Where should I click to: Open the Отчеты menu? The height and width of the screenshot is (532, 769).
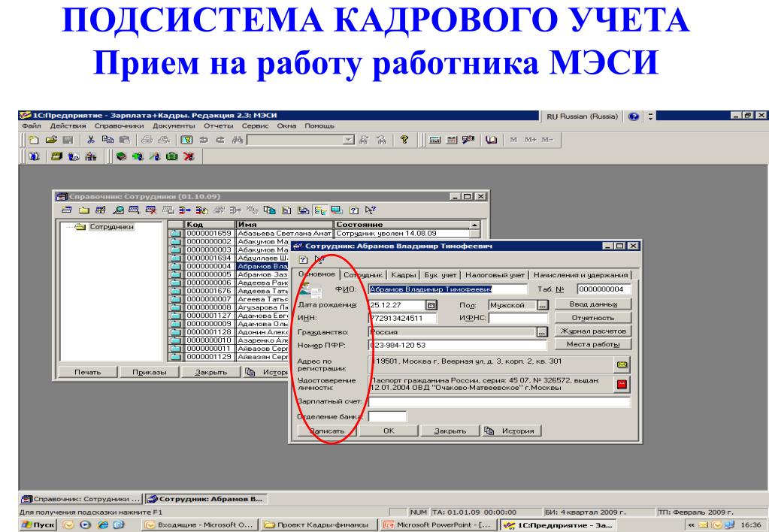click(x=218, y=126)
